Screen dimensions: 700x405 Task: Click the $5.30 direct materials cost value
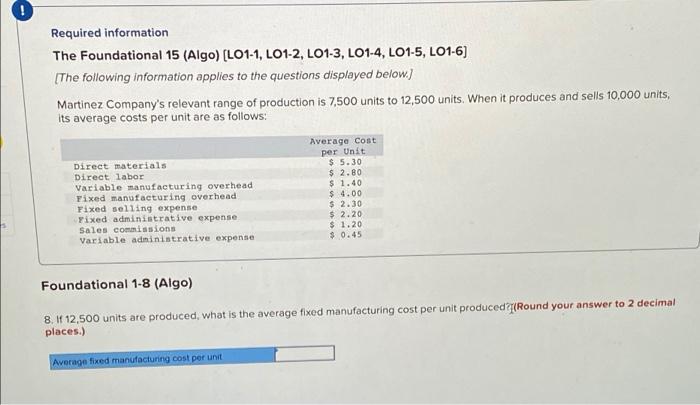[345, 161]
